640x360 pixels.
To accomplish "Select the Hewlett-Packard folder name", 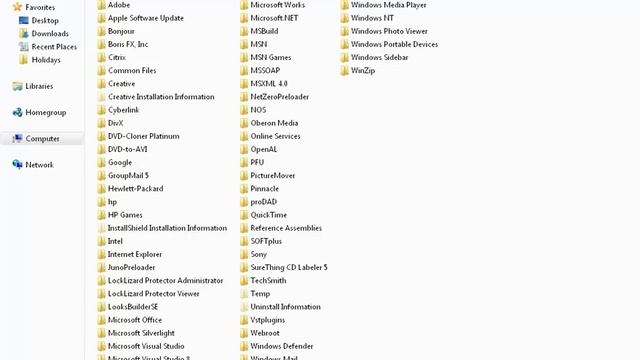I will tap(136, 188).
